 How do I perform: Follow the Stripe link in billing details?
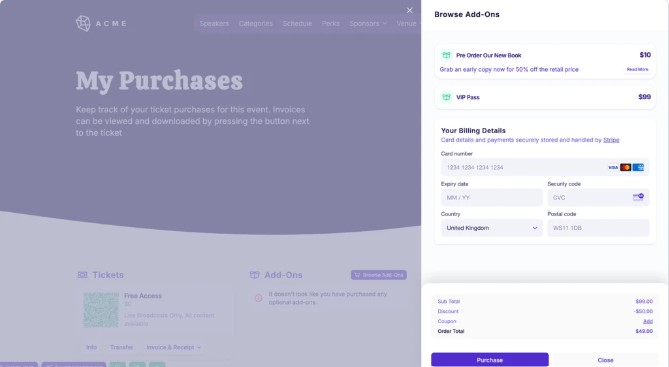coord(611,140)
